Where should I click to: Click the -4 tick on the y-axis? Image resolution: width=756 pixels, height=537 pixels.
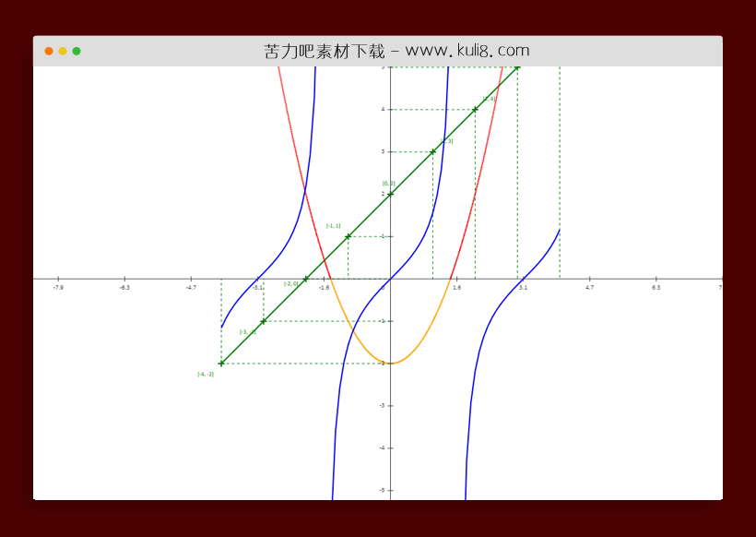[385, 448]
